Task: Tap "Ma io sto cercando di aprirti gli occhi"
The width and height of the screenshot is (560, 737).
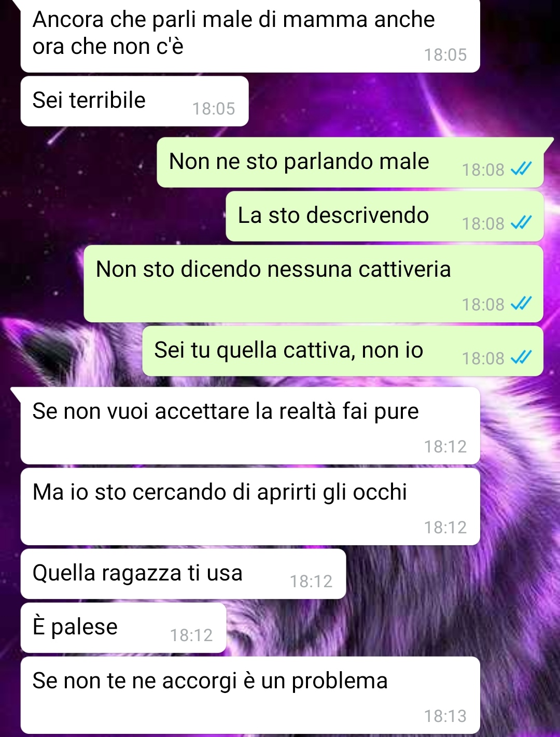Action: pos(250,506)
